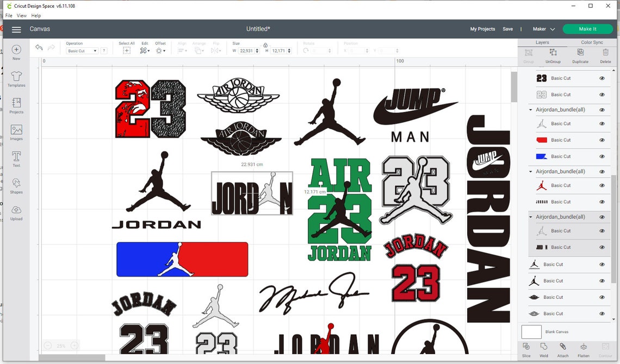Click the width size input field
This screenshot has height=364, width=620.
(x=246, y=51)
